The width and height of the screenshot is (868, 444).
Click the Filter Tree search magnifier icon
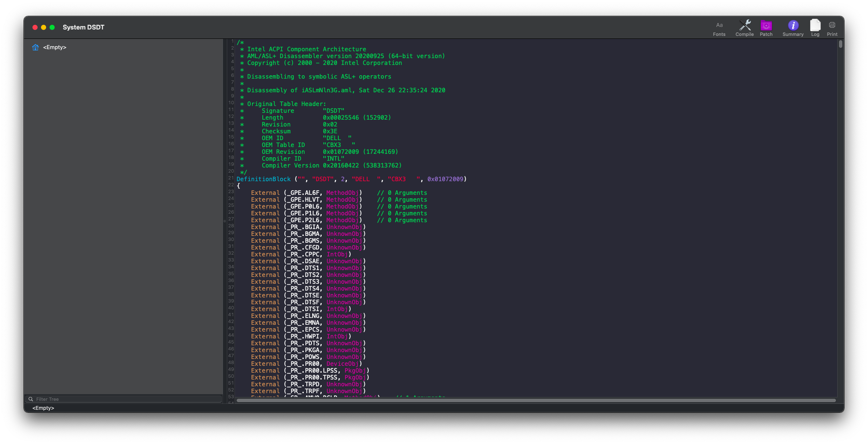click(x=31, y=399)
